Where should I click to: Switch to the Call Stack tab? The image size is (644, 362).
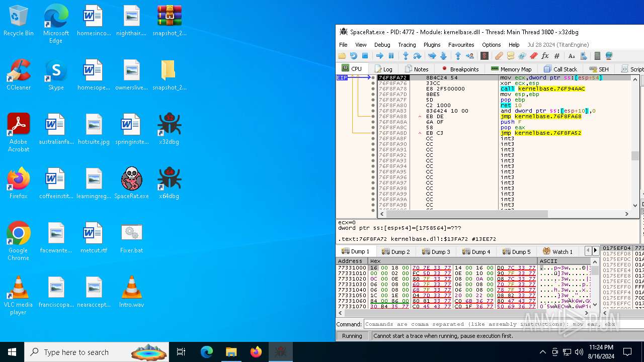[x=560, y=69]
